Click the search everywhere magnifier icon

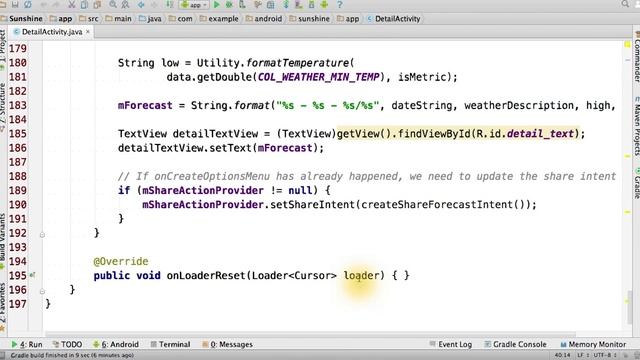pos(625,4)
